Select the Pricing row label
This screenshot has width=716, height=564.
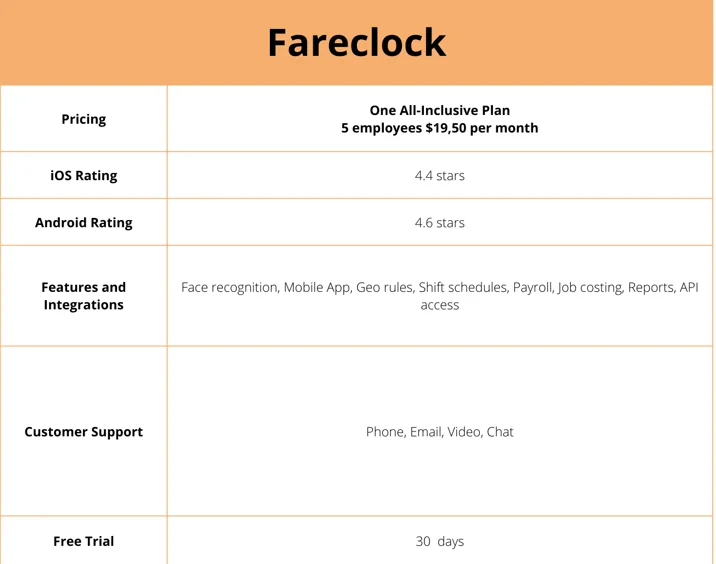click(84, 119)
